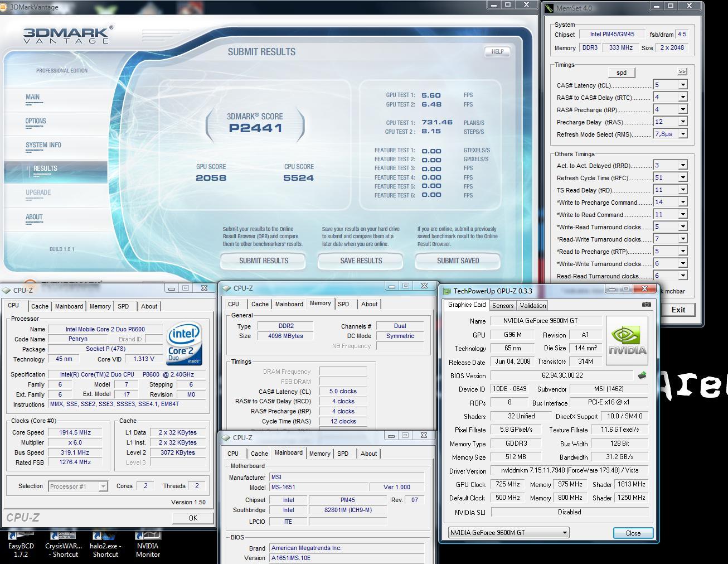Open the About tab in the Mainboard tab CPU-Z window
This screenshot has height=564, width=728.
[x=368, y=454]
